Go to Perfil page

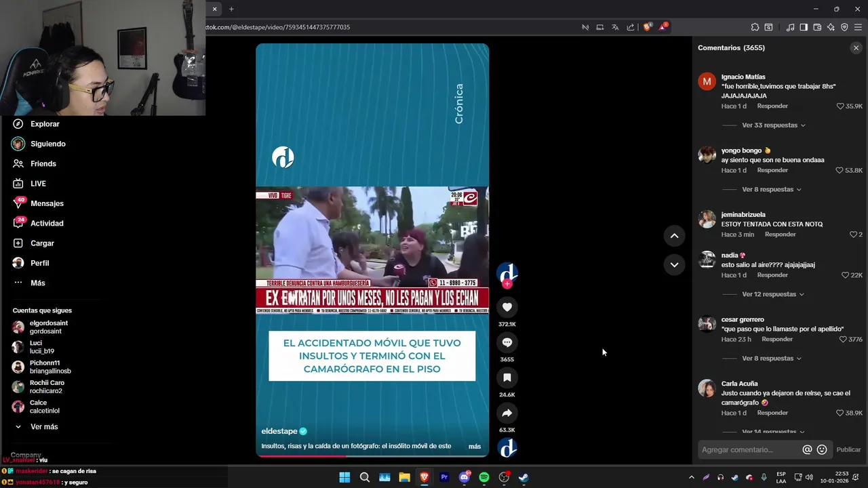[39, 263]
